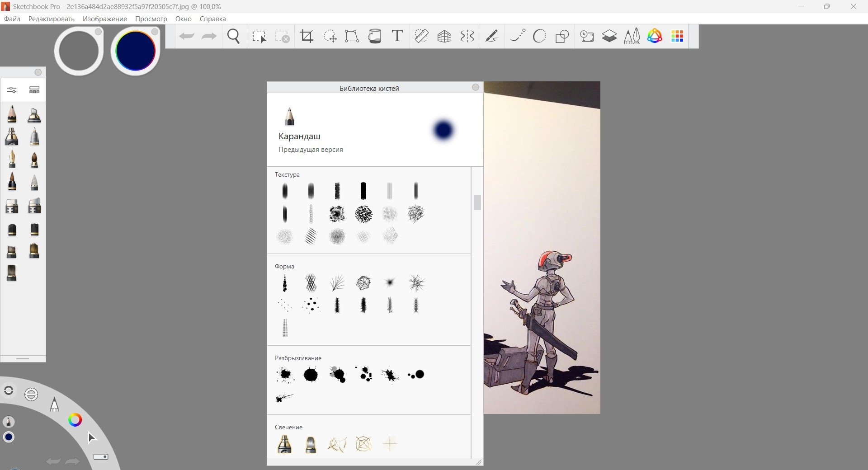Select the Flood Fill bucket tool
868x470 pixels.
click(x=375, y=36)
